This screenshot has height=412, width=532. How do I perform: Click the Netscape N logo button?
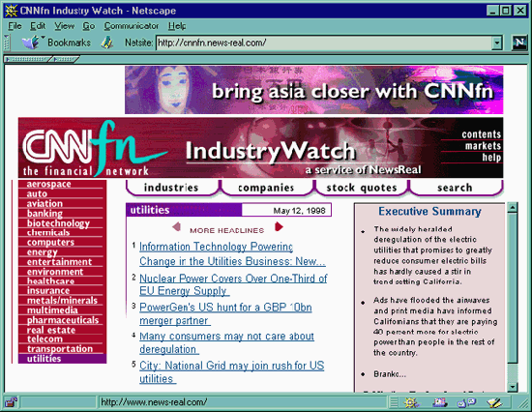(519, 43)
